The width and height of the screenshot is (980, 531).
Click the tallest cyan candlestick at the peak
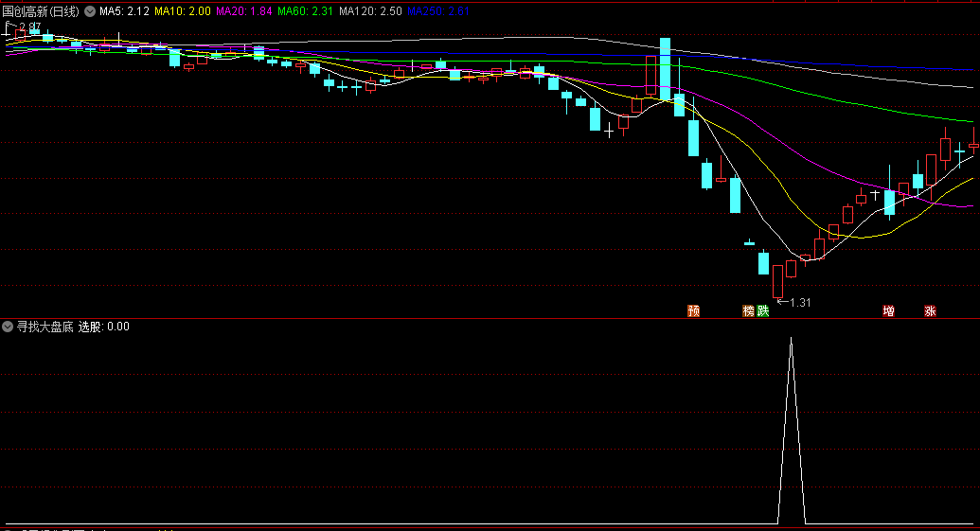pyautogui.click(x=665, y=69)
